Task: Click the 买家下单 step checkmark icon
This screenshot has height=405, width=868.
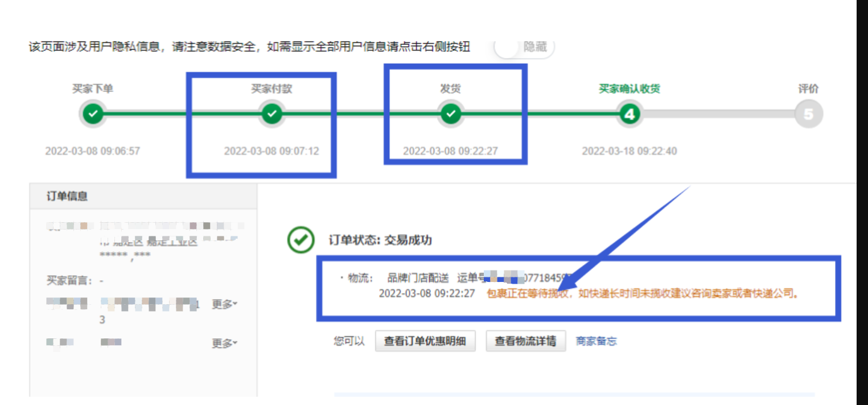Action: 93,114
